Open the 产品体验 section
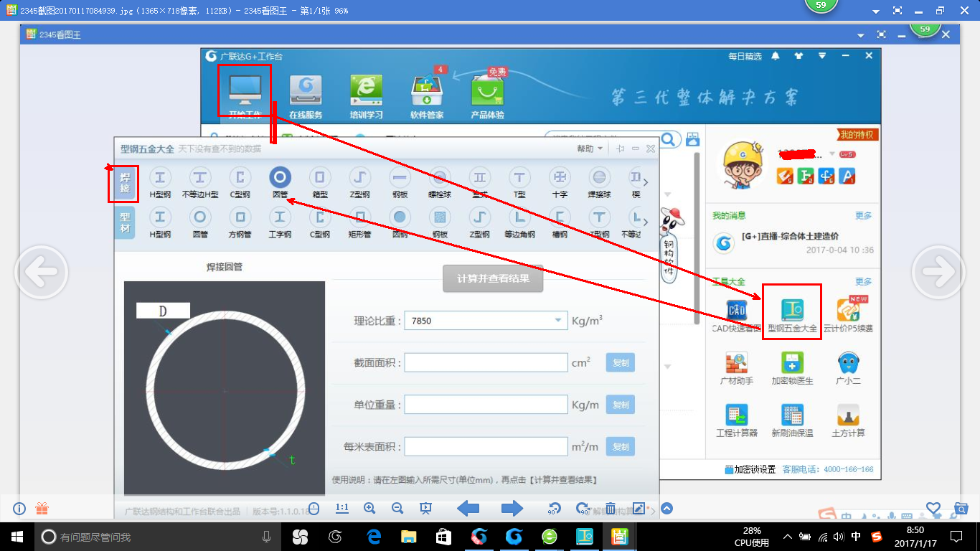Screen dimensions: 980x551 pyautogui.click(x=487, y=97)
